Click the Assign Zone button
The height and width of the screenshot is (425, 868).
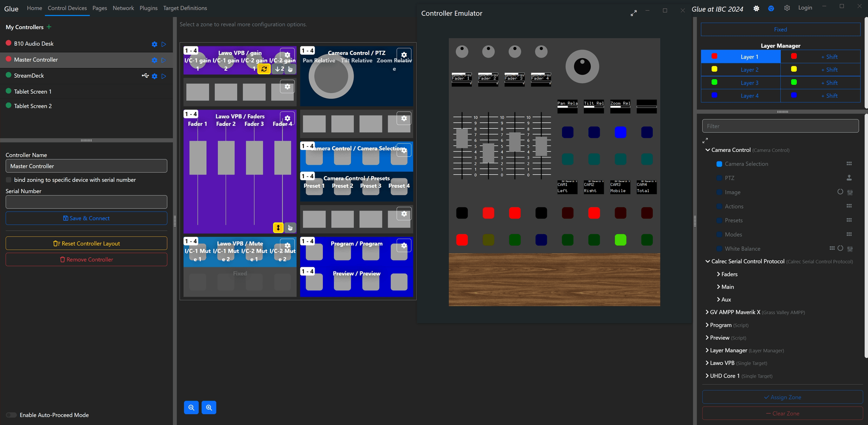tap(783, 397)
